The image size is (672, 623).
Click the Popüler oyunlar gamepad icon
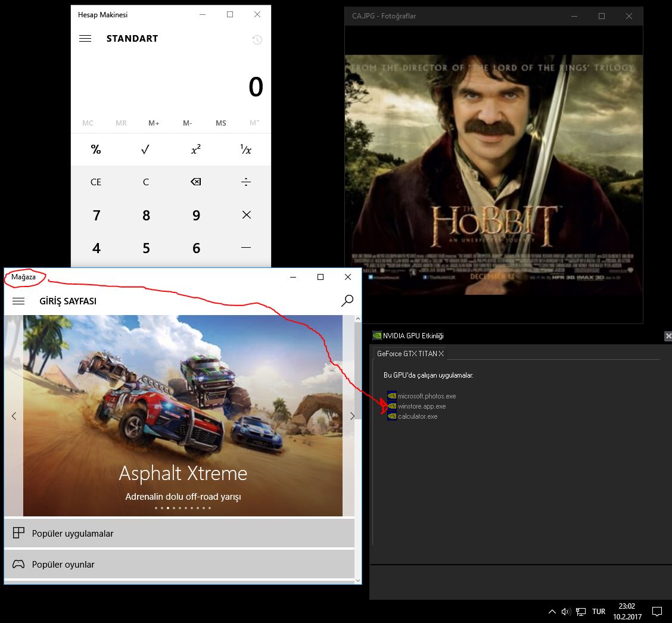click(x=18, y=564)
